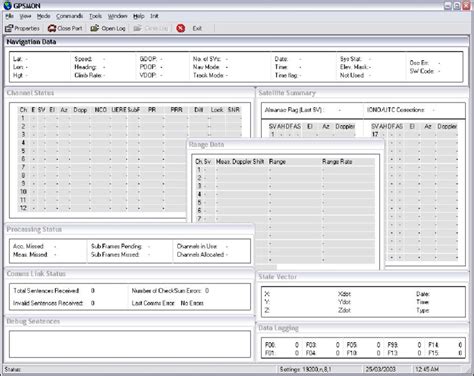Select channel row 5 in Channel Status
474x376 pixels.
coord(130,151)
